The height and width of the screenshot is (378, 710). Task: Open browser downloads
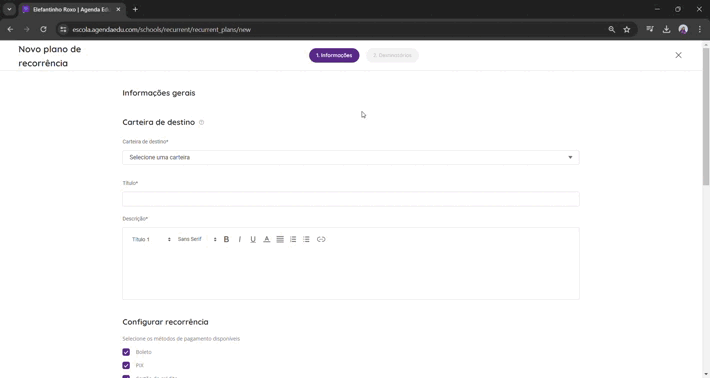click(667, 29)
